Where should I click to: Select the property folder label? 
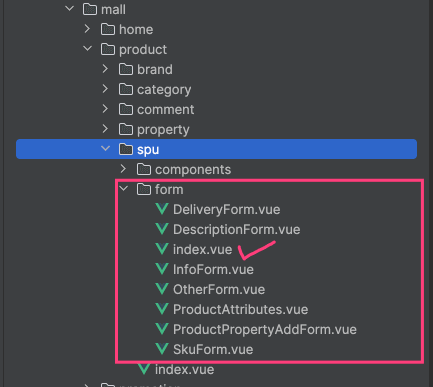[163, 130]
